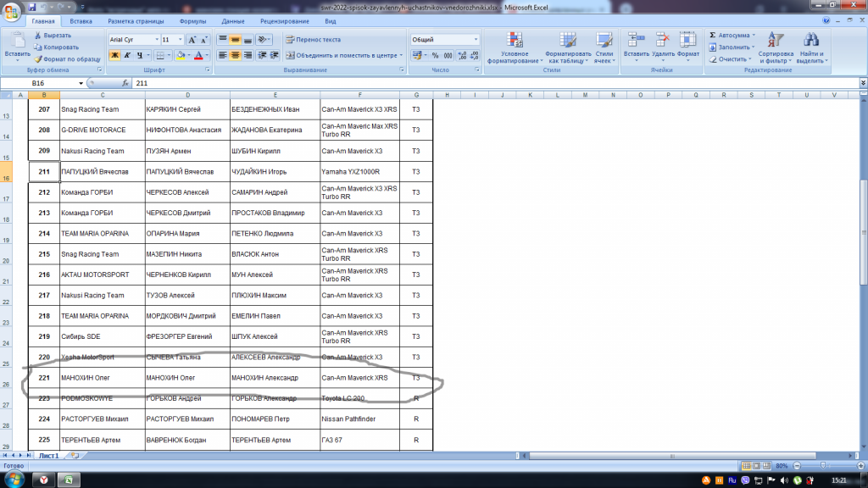Click the fill color yellow swatch button

180,55
